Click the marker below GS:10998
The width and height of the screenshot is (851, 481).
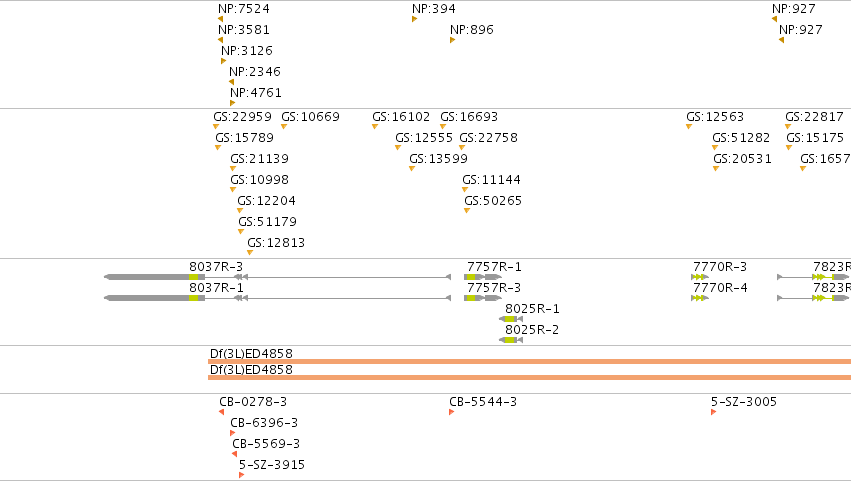(233, 189)
